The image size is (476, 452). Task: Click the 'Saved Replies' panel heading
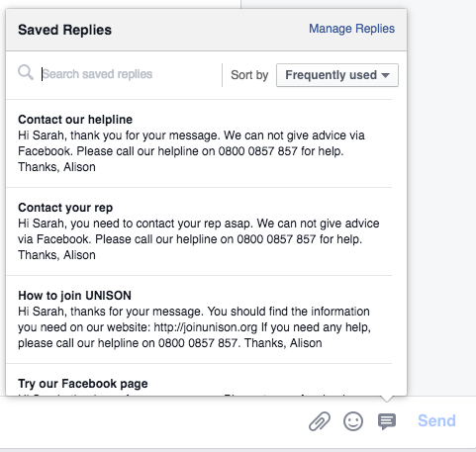(64, 30)
